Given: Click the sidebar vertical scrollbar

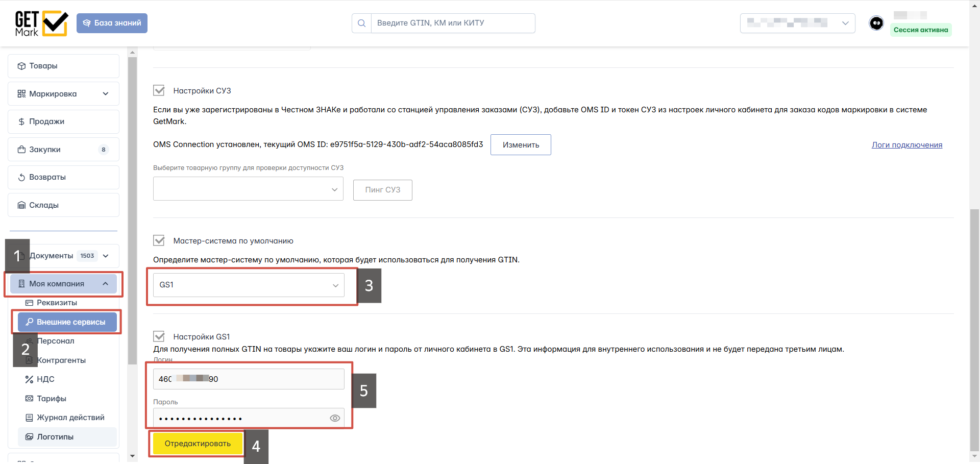Looking at the screenshot, I should click(133, 211).
